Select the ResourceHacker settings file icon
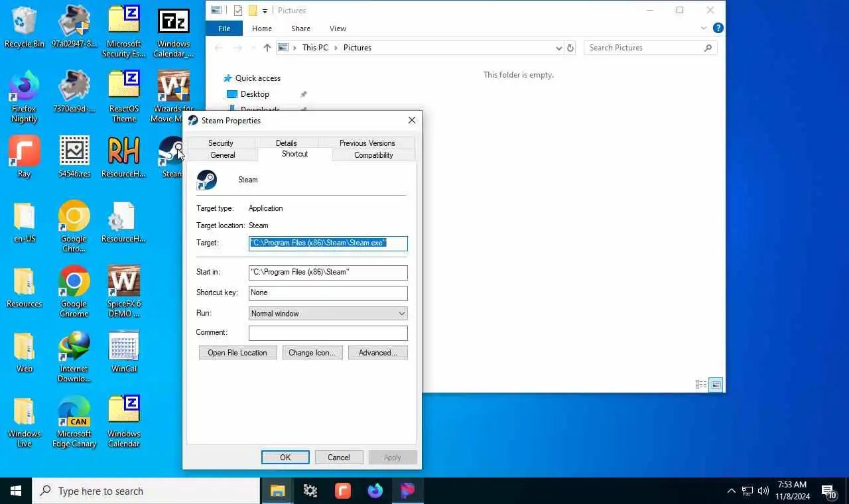Image resolution: width=849 pixels, height=504 pixels. pyautogui.click(x=124, y=221)
